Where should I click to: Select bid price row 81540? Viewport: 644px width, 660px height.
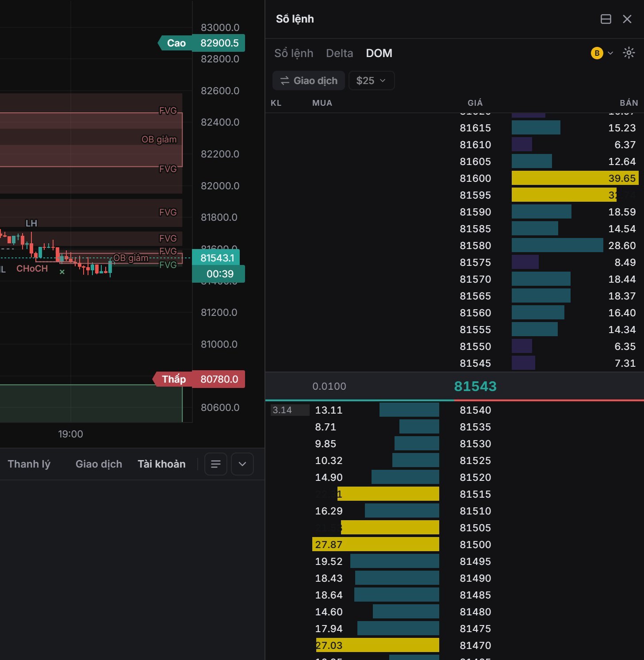coord(455,410)
